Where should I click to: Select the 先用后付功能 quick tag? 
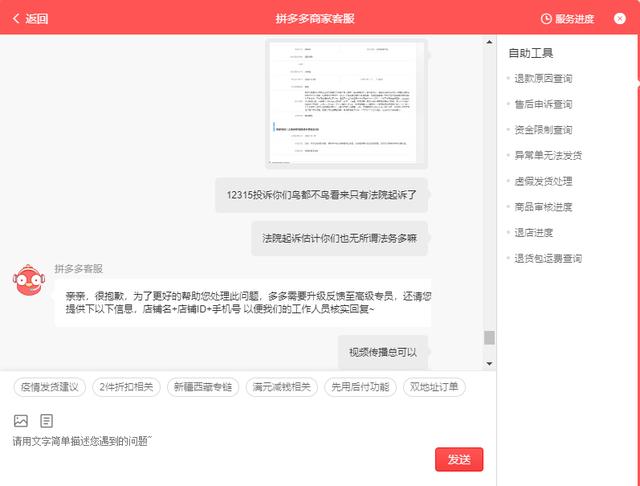tap(361, 387)
